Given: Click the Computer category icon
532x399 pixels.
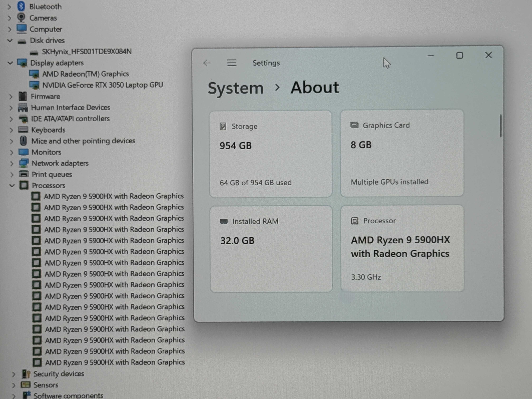Looking at the screenshot, I should pos(22,29).
